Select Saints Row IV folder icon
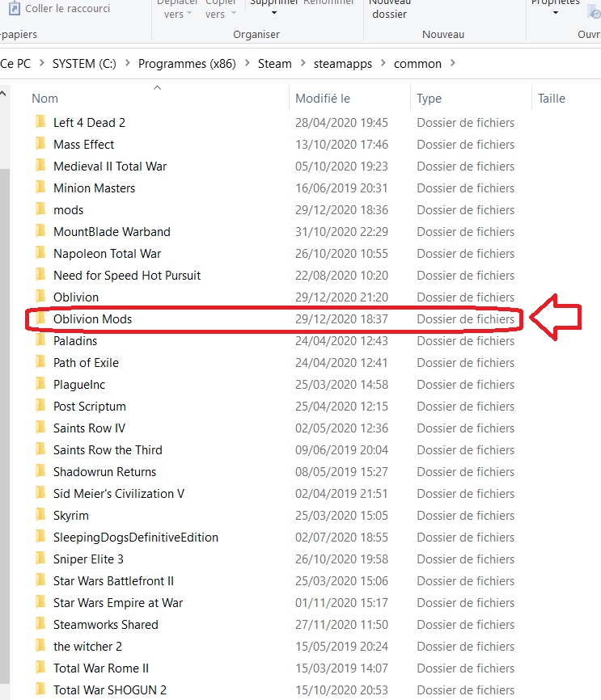Image resolution: width=601 pixels, height=700 pixels. 40,428
